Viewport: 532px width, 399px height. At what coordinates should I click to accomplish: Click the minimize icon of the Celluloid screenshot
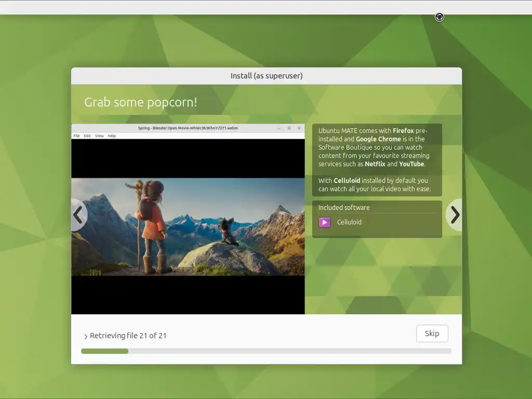click(x=279, y=128)
